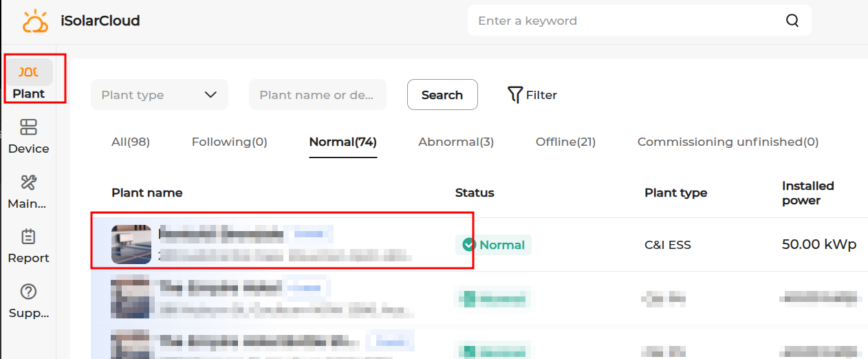Open the Device section icon
The width and height of the screenshot is (868, 359).
[28, 127]
